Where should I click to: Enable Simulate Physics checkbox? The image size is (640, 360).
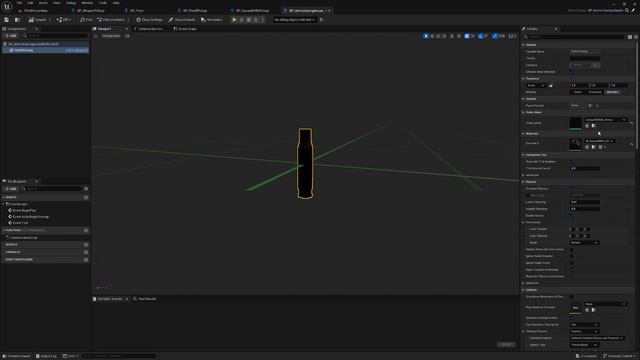click(572, 189)
